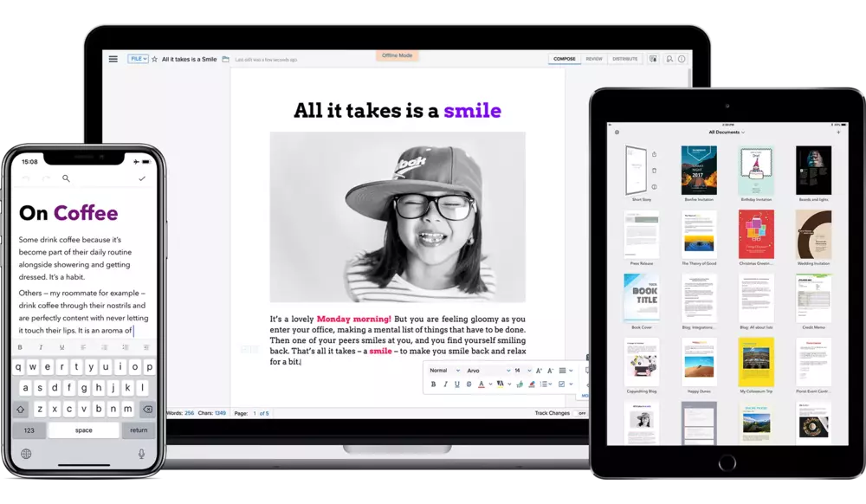The height and width of the screenshot is (504, 866).
Task: Click the info icon in the laptop top bar
Action: pyautogui.click(x=682, y=59)
